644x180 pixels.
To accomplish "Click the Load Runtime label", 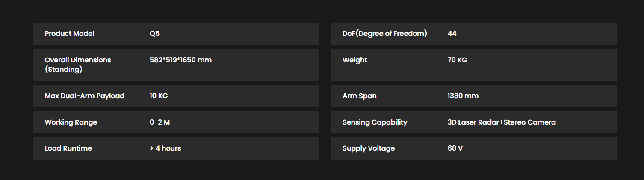I will (68, 148).
